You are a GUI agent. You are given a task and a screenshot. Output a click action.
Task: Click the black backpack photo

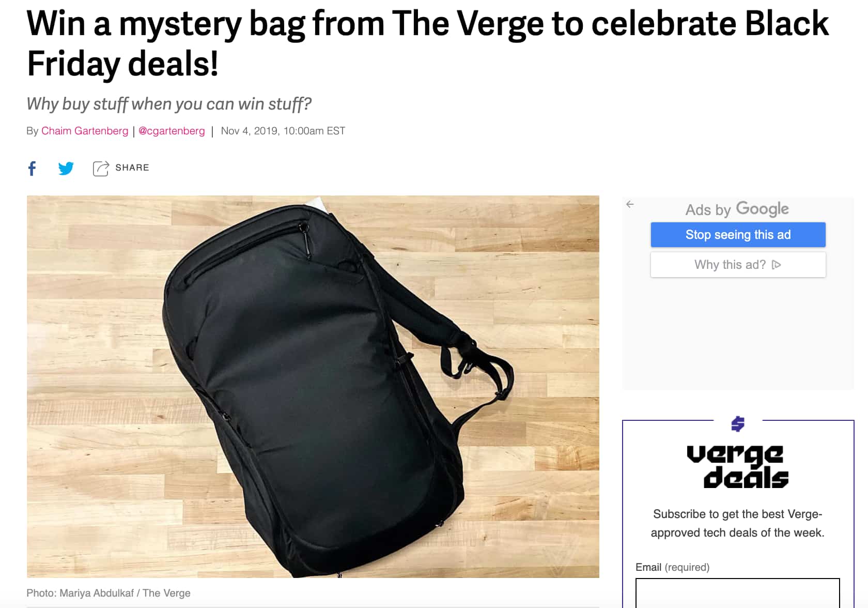[x=313, y=386]
